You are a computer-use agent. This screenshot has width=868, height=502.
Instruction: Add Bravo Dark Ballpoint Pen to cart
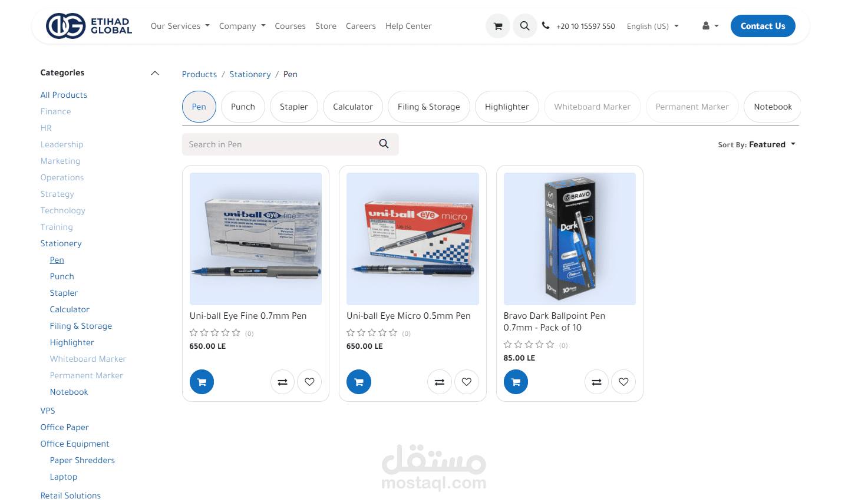tap(516, 382)
